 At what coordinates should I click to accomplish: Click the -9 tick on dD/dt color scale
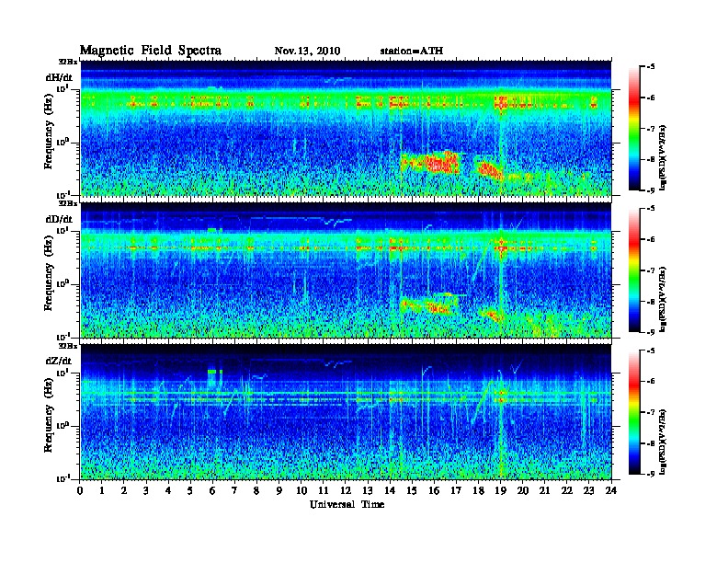pyautogui.click(x=651, y=332)
